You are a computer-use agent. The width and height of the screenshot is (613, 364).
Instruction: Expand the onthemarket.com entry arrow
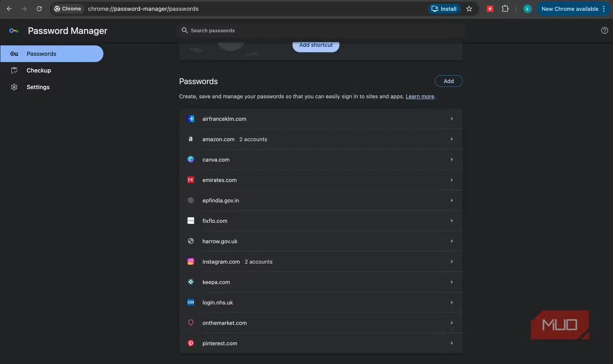[x=452, y=323]
